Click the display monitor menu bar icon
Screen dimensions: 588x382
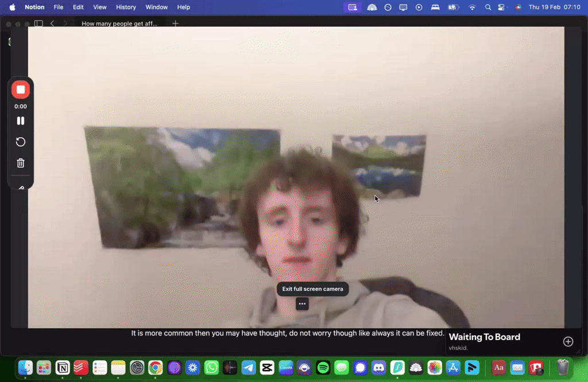[x=403, y=7]
